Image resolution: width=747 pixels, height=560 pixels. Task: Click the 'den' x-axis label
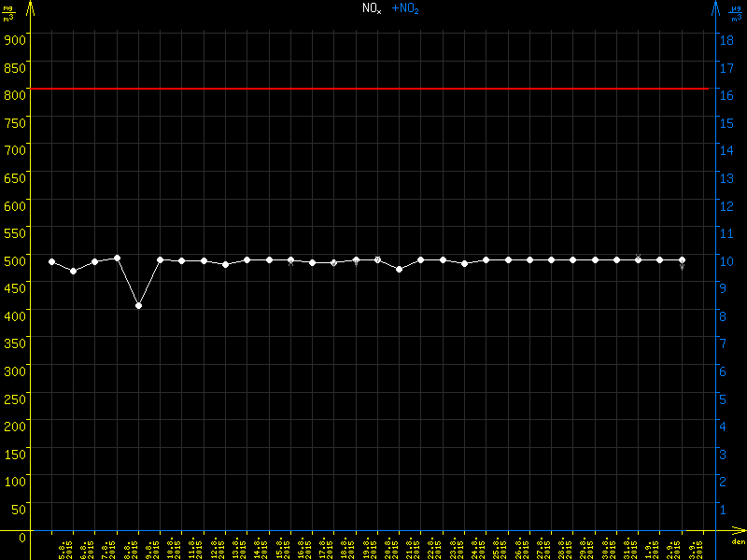pos(737,543)
